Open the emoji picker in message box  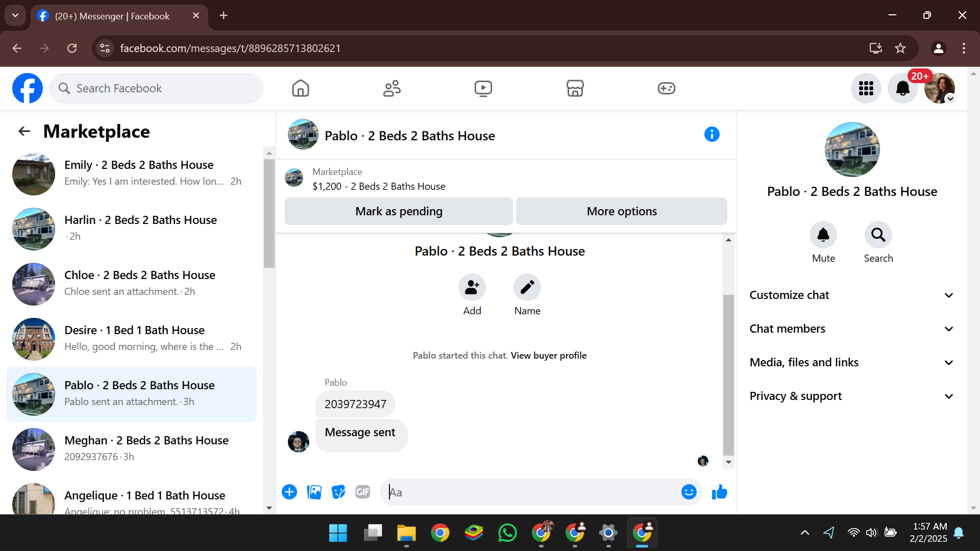[x=689, y=492]
